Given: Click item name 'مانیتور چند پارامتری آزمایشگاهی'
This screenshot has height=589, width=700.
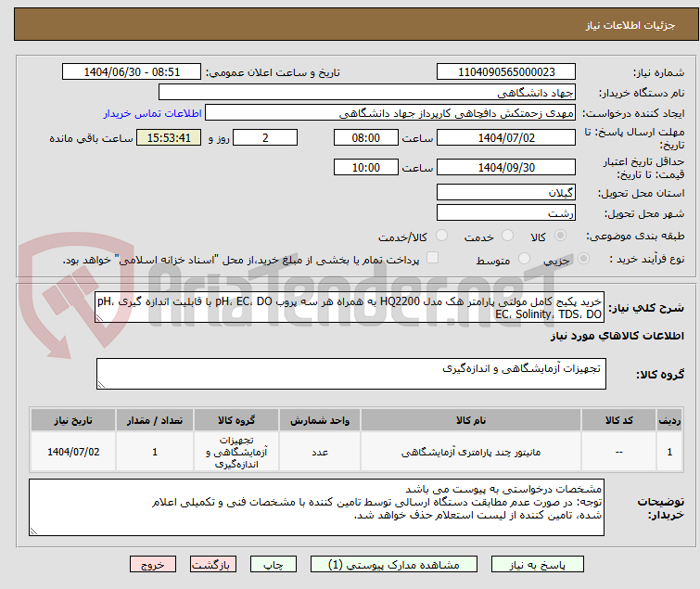Looking at the screenshot, I should click(471, 452).
